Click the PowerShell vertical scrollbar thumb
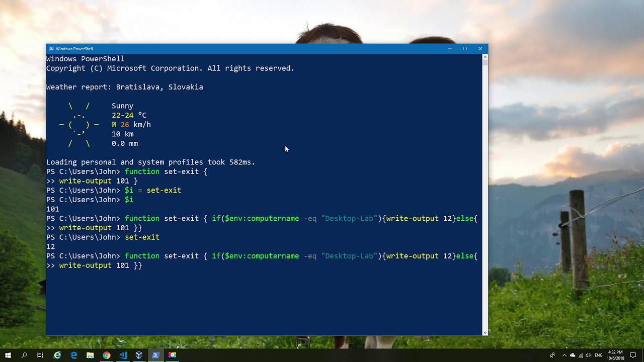This screenshot has width=644, height=362. click(x=485, y=63)
